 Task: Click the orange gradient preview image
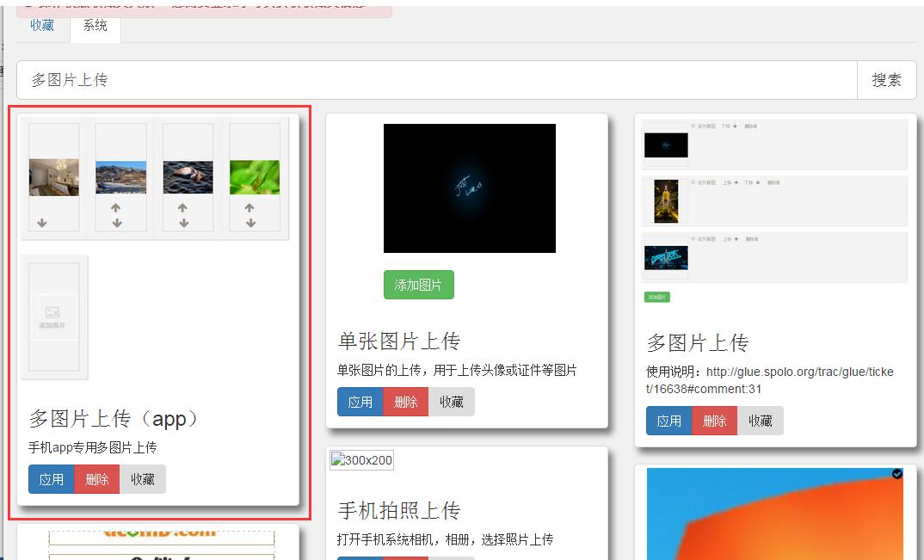(775, 514)
